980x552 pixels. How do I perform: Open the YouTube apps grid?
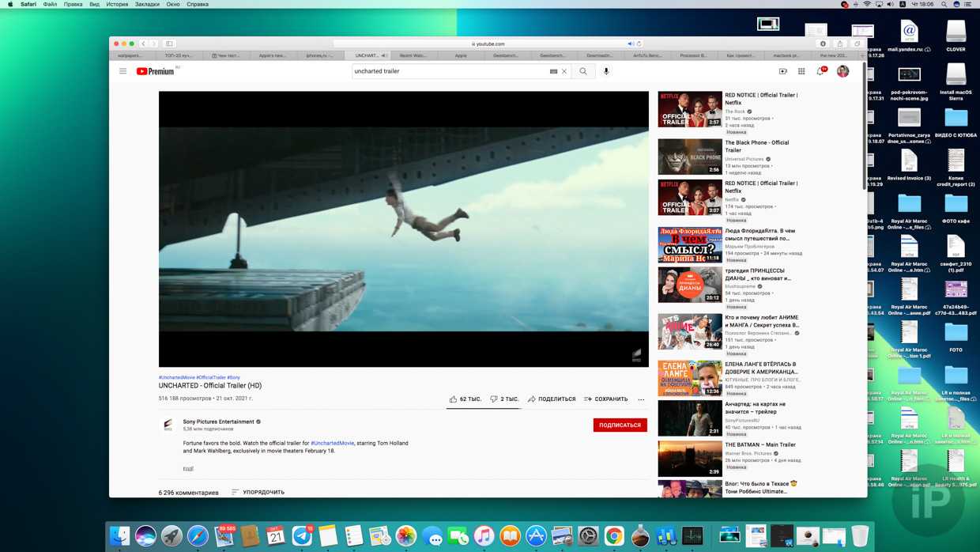pyautogui.click(x=801, y=71)
